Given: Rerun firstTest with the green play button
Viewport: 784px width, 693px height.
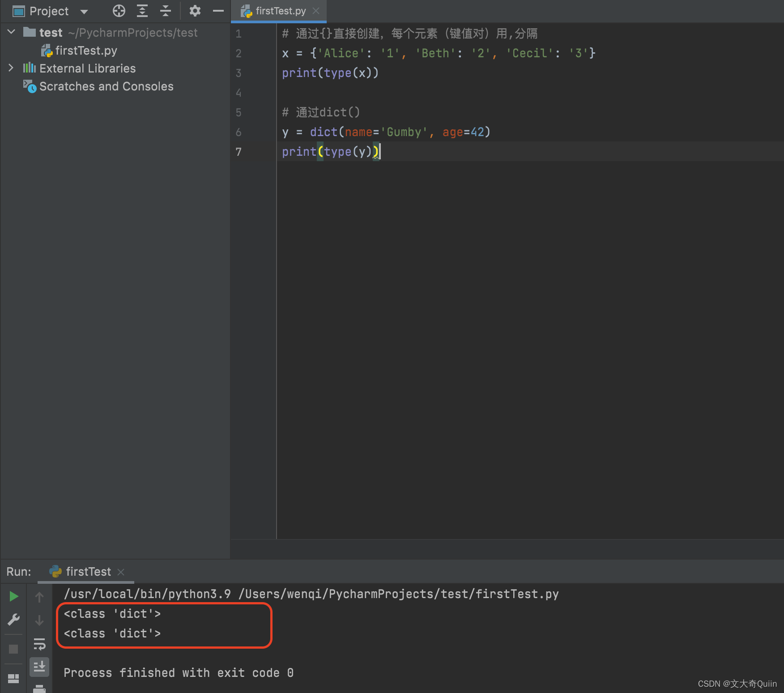Looking at the screenshot, I should click(14, 596).
